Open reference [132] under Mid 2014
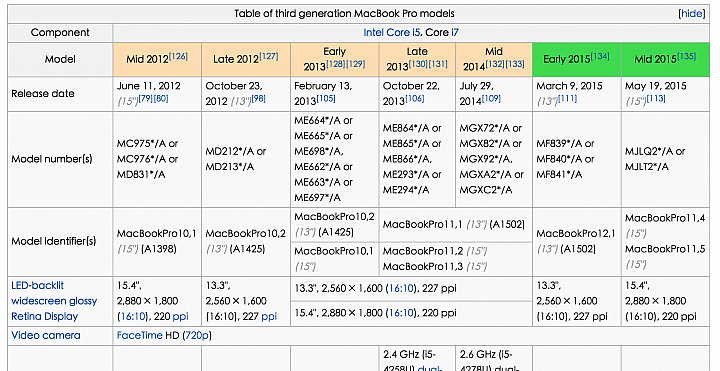720x371 pixels. 495,64
